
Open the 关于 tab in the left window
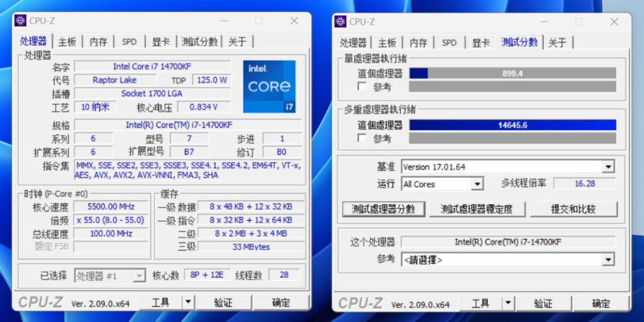pyautogui.click(x=237, y=42)
